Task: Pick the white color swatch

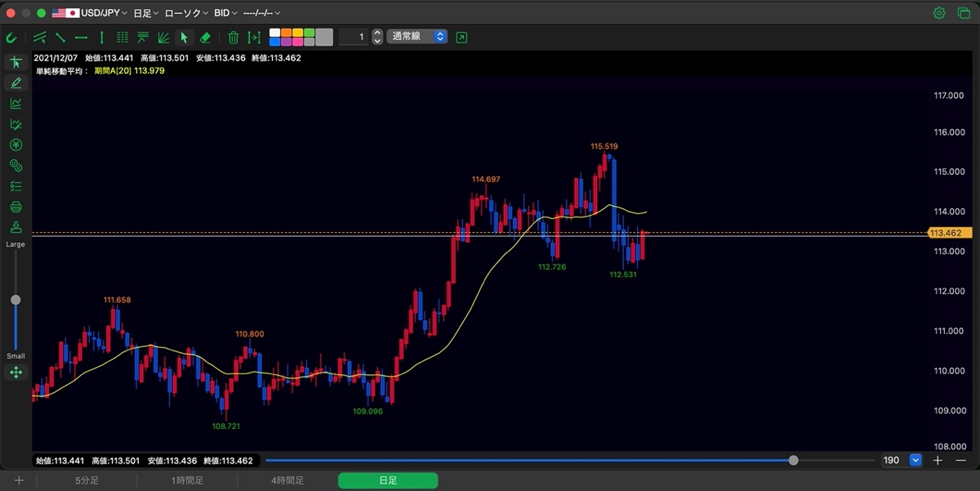Action: pyautogui.click(x=274, y=33)
